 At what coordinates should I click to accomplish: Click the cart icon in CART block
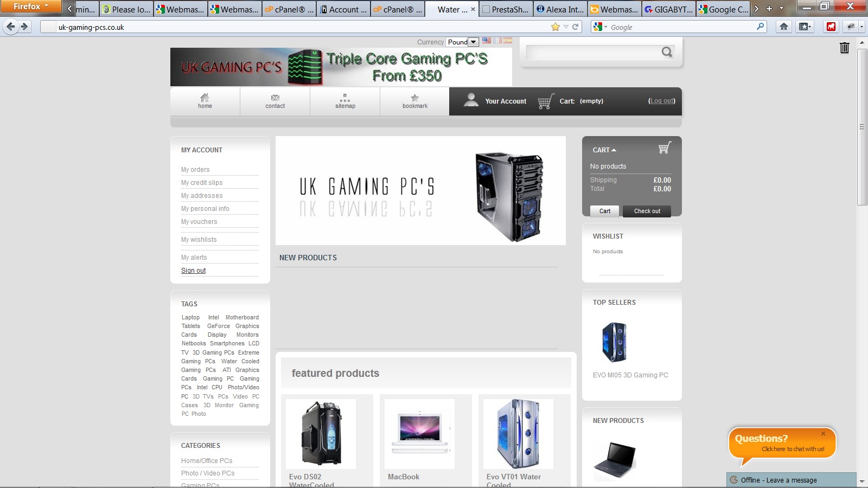tap(665, 148)
